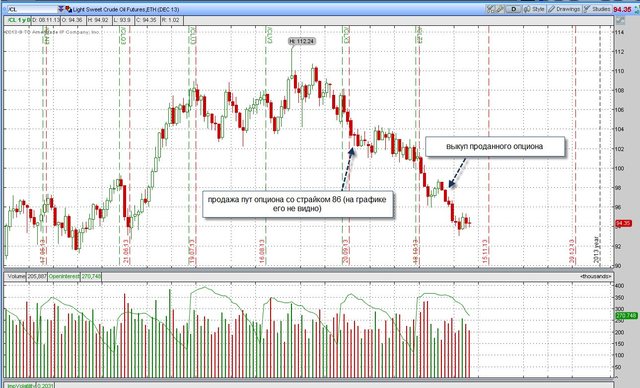Click the 'Hi: 112.24' high price bubble
The image size is (640, 388).
(x=302, y=41)
